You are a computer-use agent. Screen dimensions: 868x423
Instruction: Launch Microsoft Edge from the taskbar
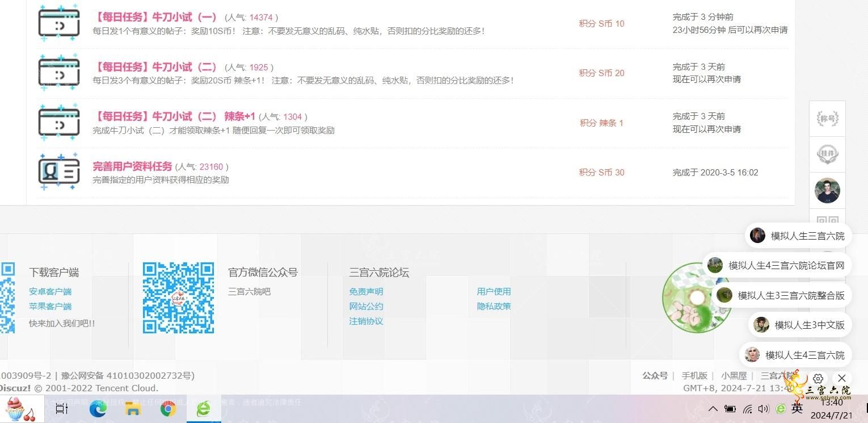point(98,409)
